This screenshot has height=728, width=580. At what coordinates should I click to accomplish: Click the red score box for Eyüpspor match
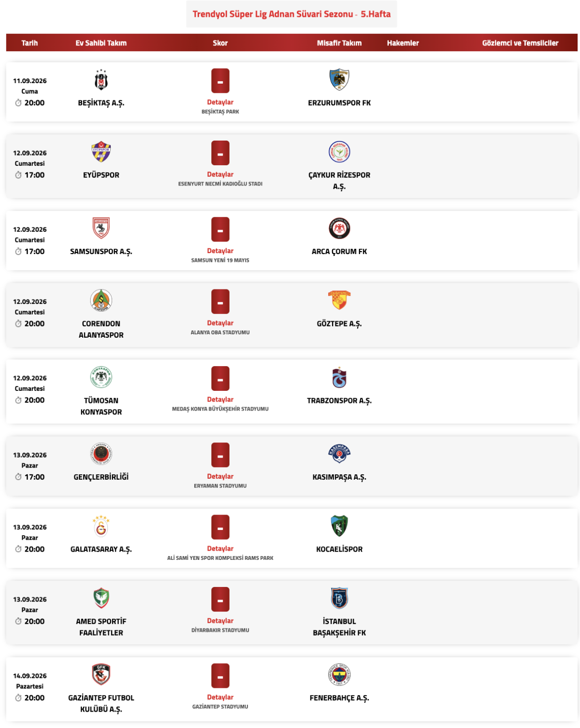pos(220,153)
